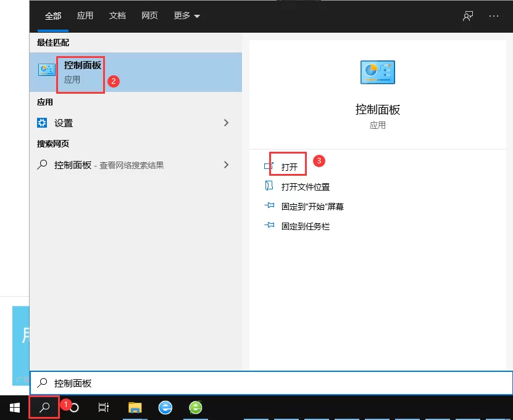Switch to the 文档 (Documents) tab

click(117, 16)
